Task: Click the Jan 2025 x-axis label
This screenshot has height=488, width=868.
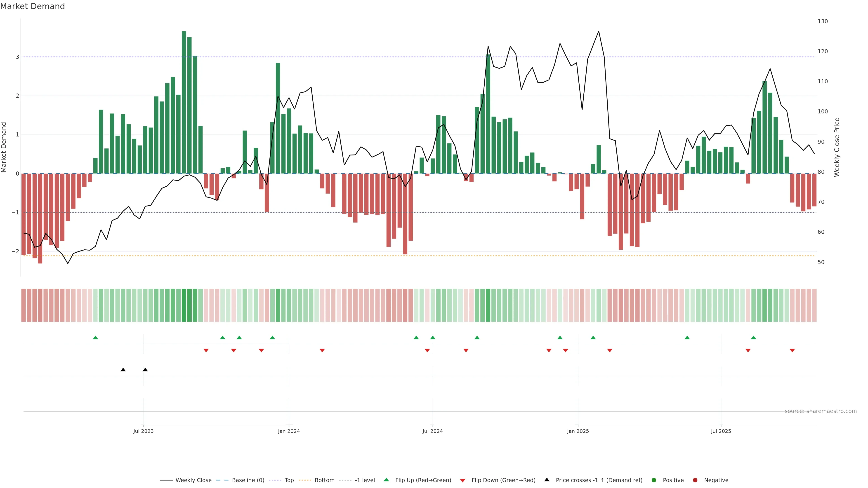Action: [578, 431]
